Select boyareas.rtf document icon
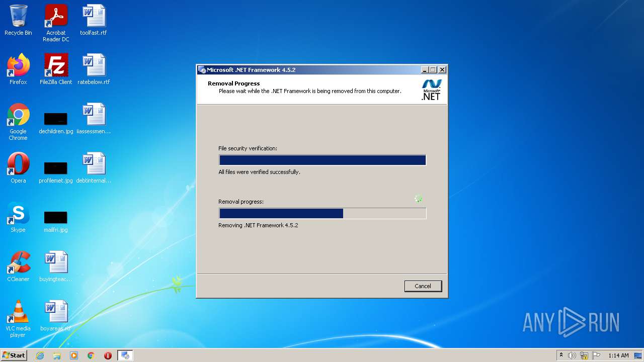This screenshot has height=362, width=644. (x=56, y=316)
